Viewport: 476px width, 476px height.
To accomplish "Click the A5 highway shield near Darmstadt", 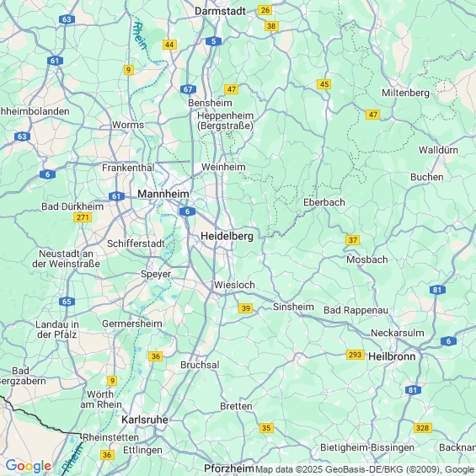I will point(213,41).
